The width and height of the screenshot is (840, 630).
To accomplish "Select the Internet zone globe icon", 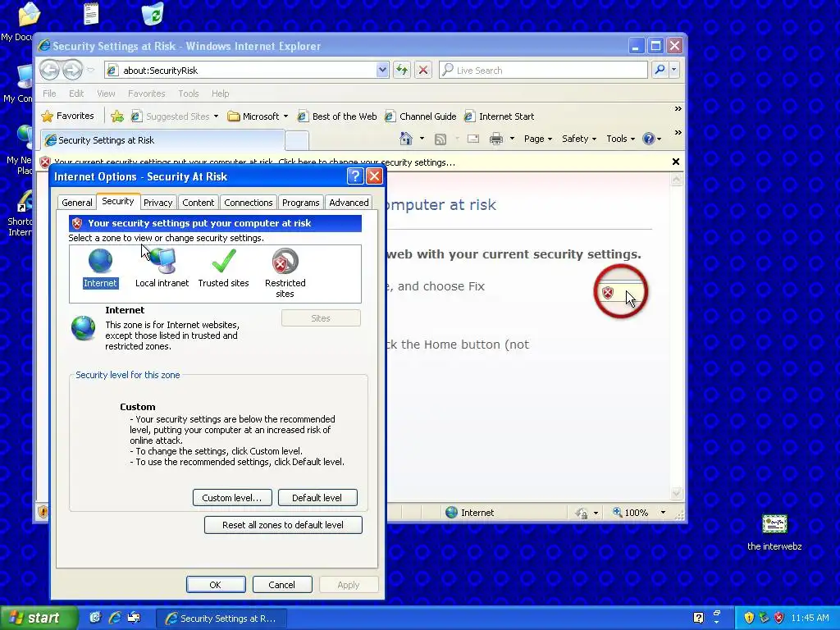I will (x=100, y=262).
